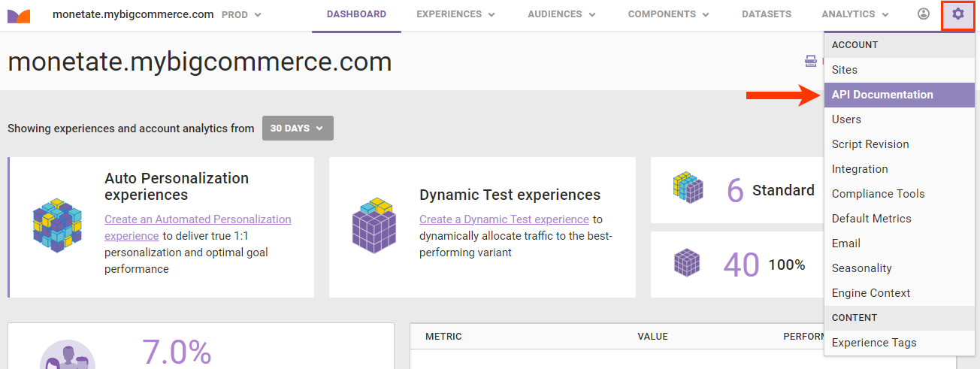The image size is (980, 369).
Task: Click Create an Automated Personalization experience link
Action: point(198,228)
